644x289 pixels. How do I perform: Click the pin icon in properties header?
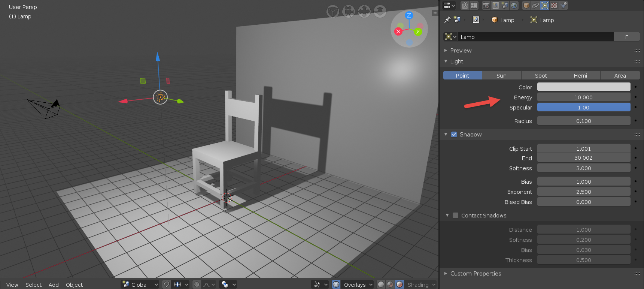447,20
